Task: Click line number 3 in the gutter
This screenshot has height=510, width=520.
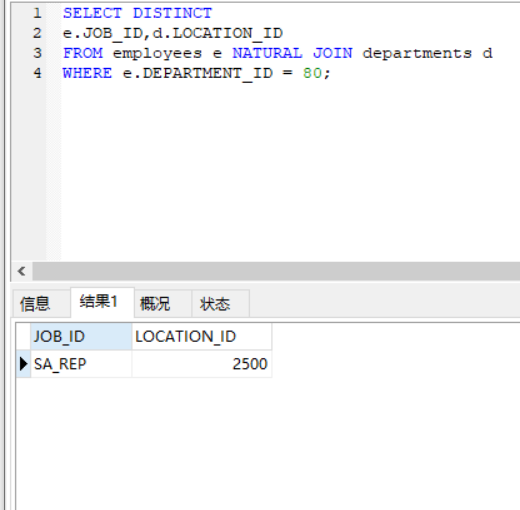Action: [37, 53]
